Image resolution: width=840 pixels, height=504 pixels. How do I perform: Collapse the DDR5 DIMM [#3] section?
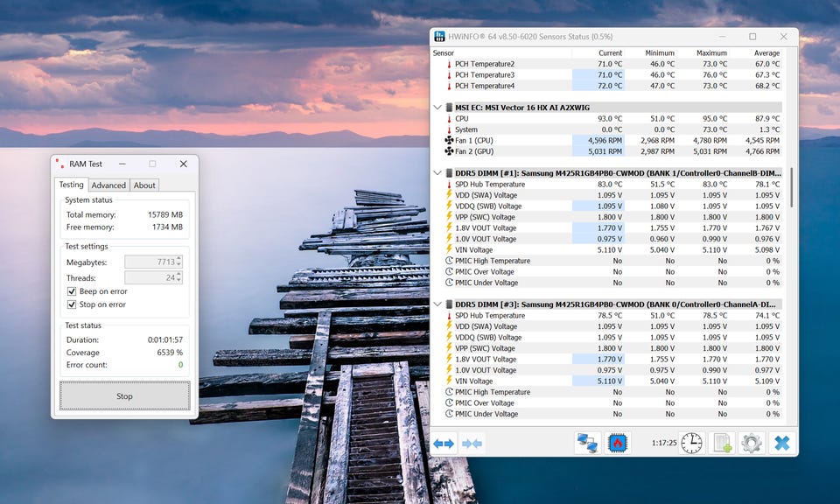(437, 304)
